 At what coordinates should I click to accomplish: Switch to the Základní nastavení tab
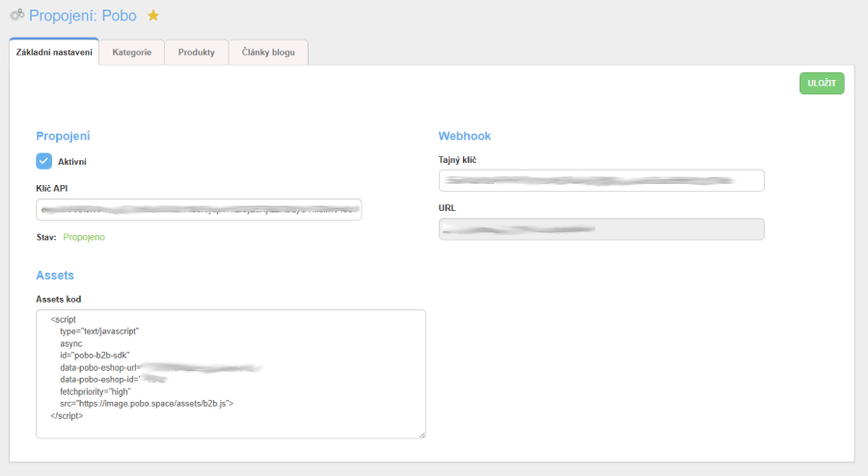54,52
